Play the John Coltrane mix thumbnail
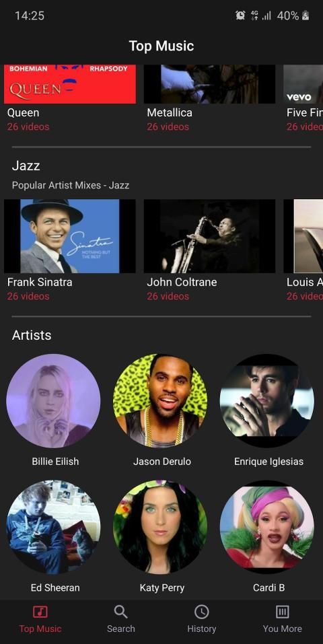The height and width of the screenshot is (644, 323). 209,236
